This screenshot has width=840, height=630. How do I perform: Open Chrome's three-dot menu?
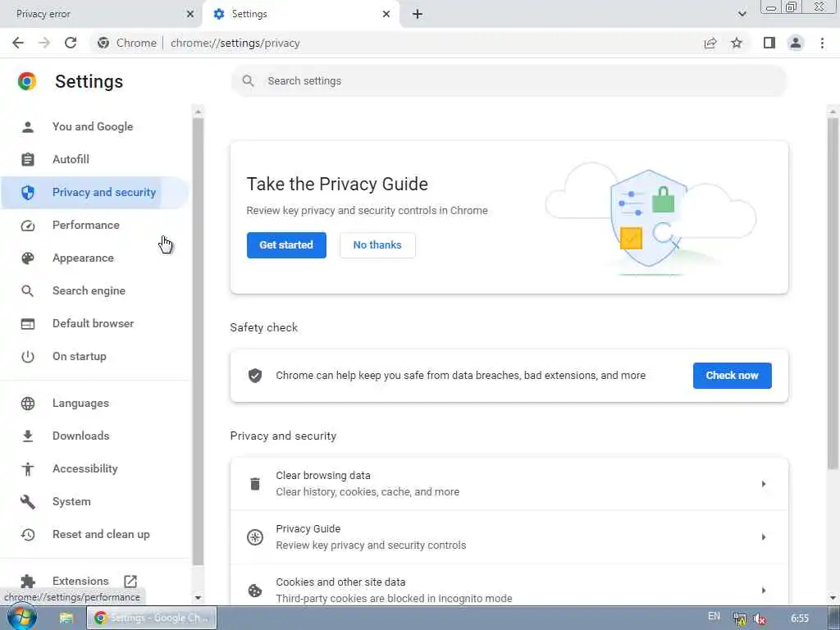[x=822, y=43]
